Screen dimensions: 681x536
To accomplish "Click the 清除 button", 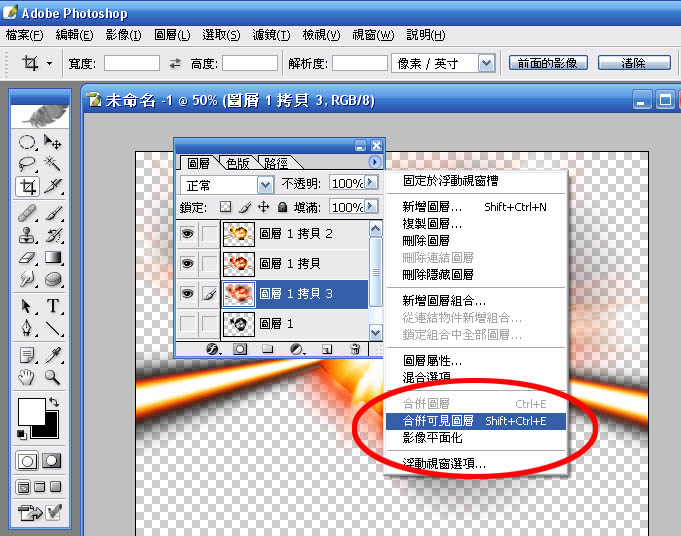I will 633,63.
